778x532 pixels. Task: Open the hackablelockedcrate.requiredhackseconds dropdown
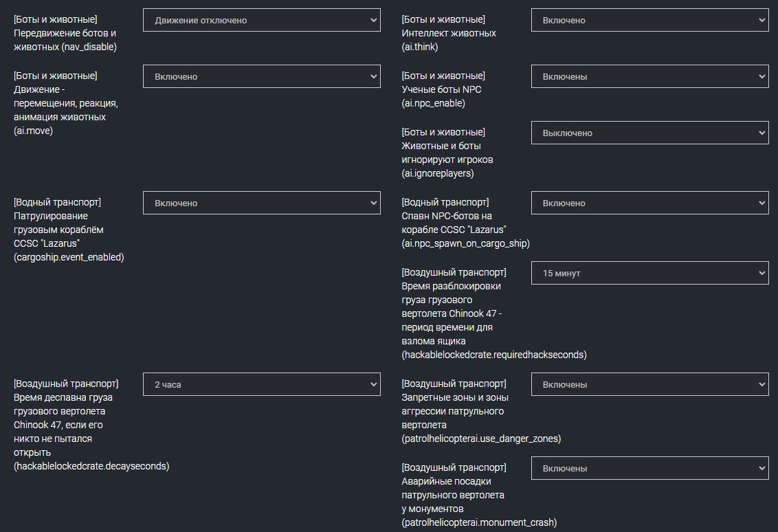649,272
